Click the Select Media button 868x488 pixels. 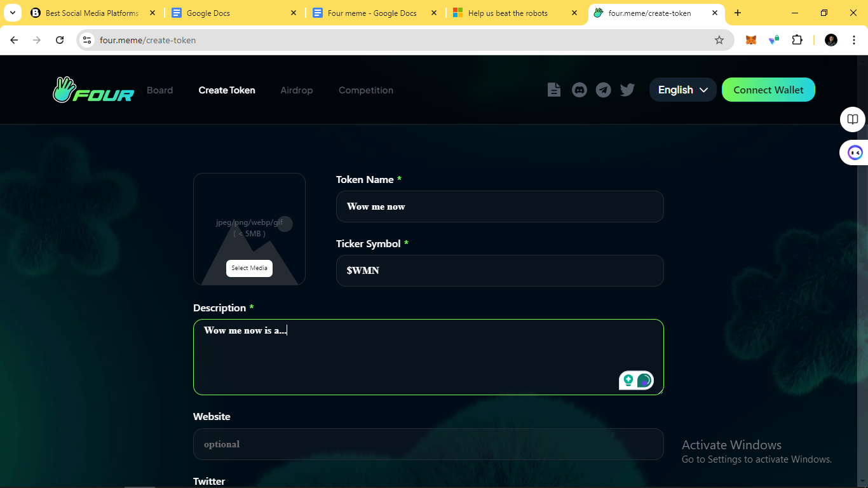[x=249, y=268]
